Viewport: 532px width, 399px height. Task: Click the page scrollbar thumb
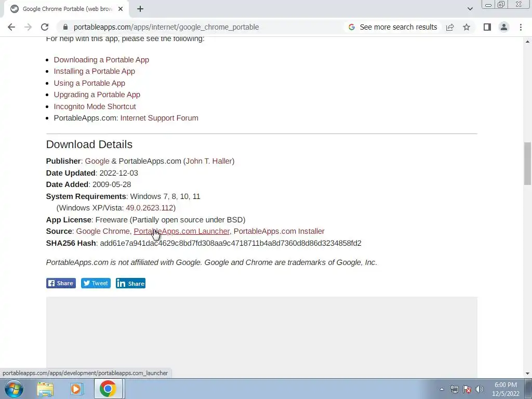coord(527,164)
